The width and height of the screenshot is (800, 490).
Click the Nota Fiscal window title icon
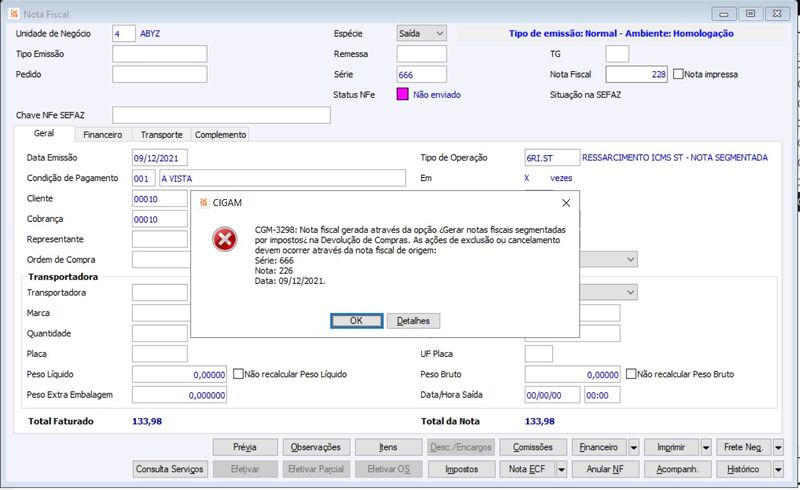pyautogui.click(x=14, y=14)
